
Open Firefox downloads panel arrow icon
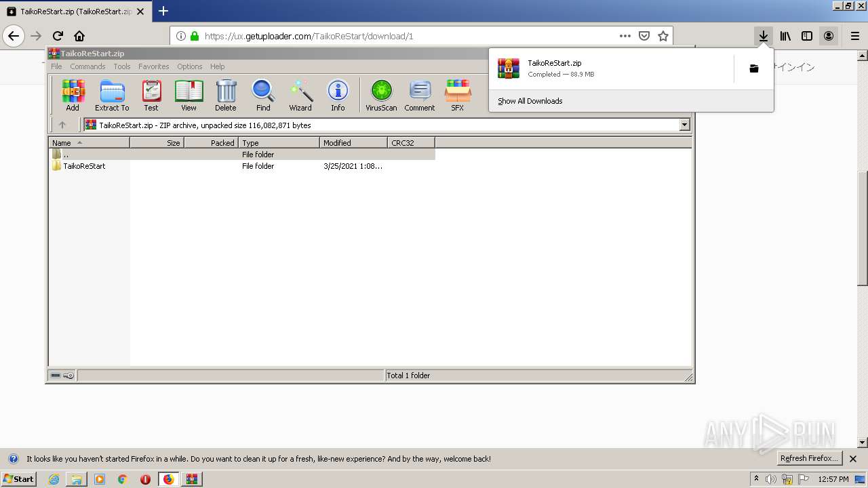click(x=764, y=36)
